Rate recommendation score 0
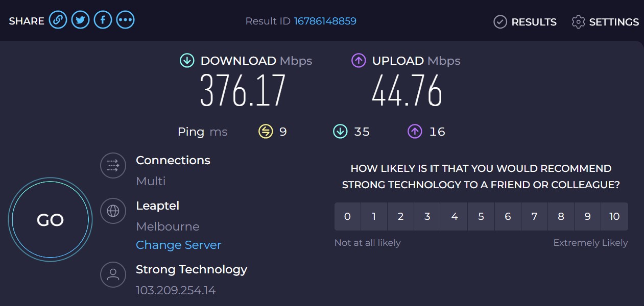Screen dimensions: 644x306 tap(347, 216)
